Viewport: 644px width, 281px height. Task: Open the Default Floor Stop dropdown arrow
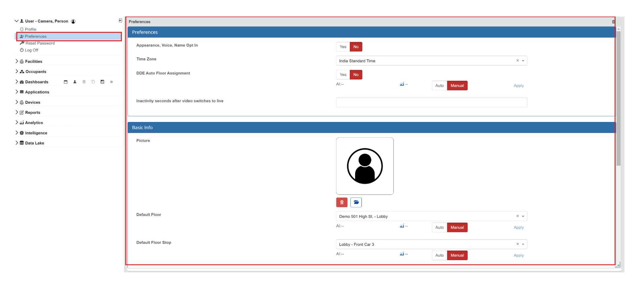tap(523, 244)
